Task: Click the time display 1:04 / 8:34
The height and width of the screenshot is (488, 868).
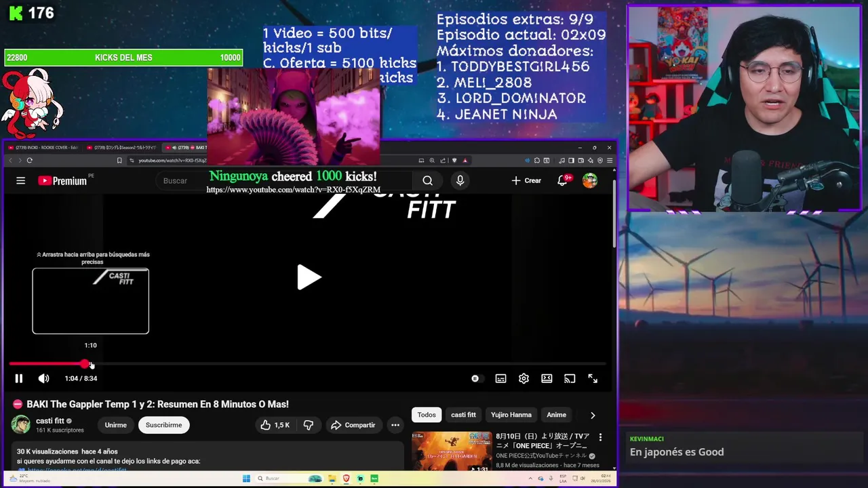Action: tap(81, 378)
